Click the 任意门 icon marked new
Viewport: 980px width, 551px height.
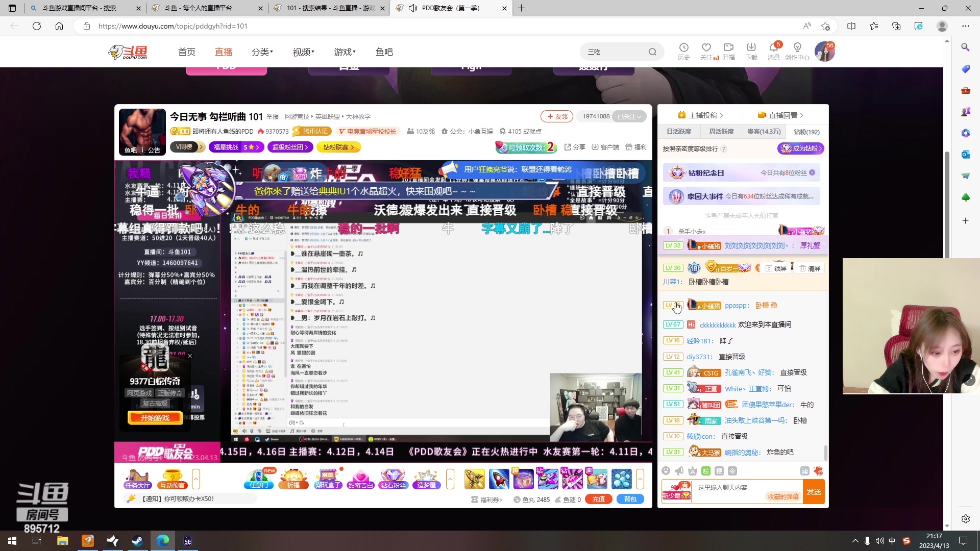click(258, 479)
